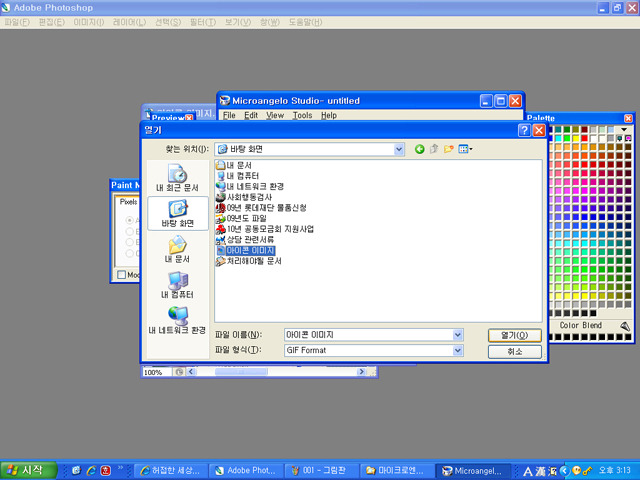
Task: Open the Adobe Phot... taskbar button
Action: [247, 471]
